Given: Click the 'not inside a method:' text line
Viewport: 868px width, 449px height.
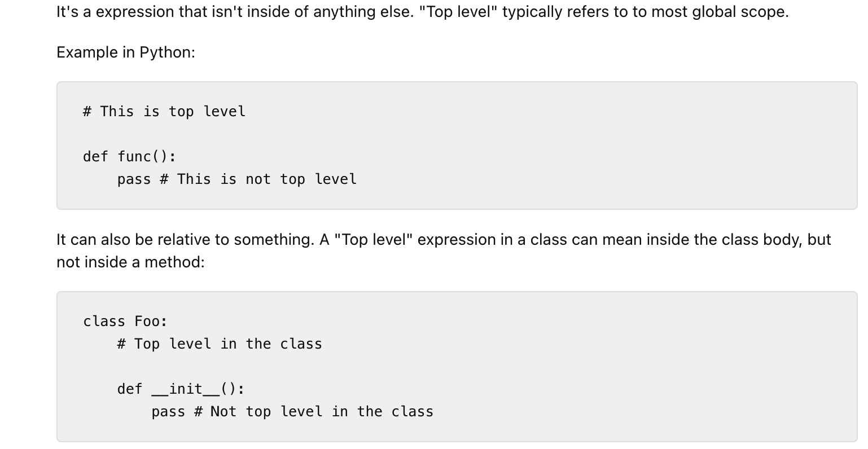Looking at the screenshot, I should 130,262.
